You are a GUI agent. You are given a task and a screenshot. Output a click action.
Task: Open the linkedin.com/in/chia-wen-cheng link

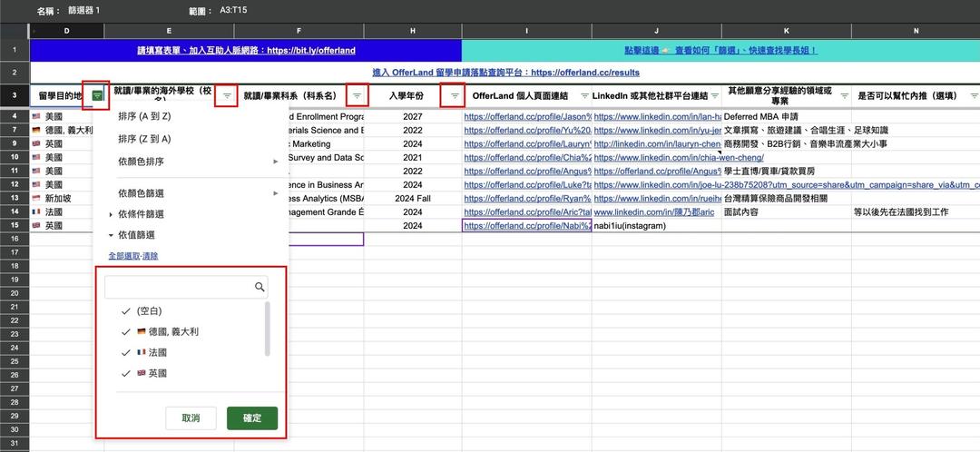[x=679, y=158]
